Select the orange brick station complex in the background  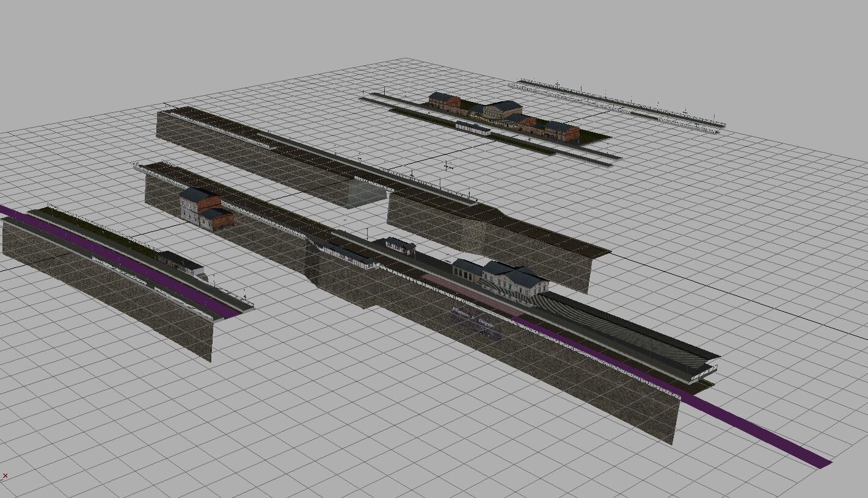tap(503, 116)
